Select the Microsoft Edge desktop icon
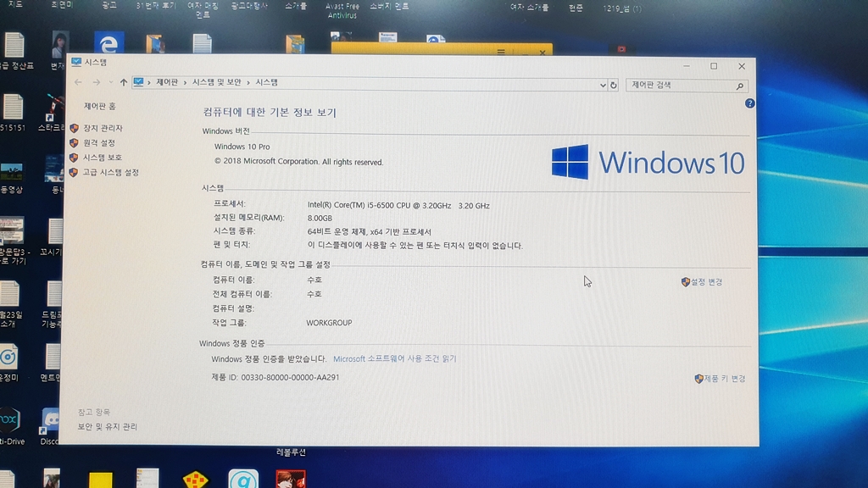This screenshot has height=488, width=868. (108, 43)
